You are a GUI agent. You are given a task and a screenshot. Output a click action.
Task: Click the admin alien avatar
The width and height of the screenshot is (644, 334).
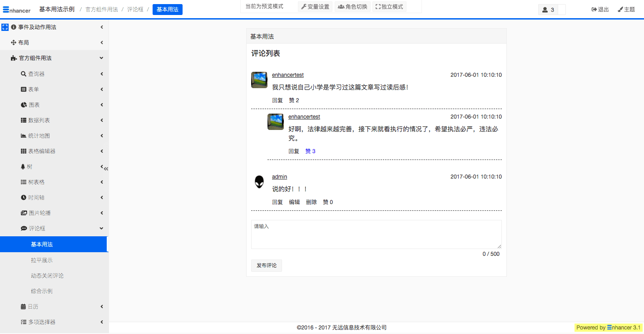pos(259,182)
